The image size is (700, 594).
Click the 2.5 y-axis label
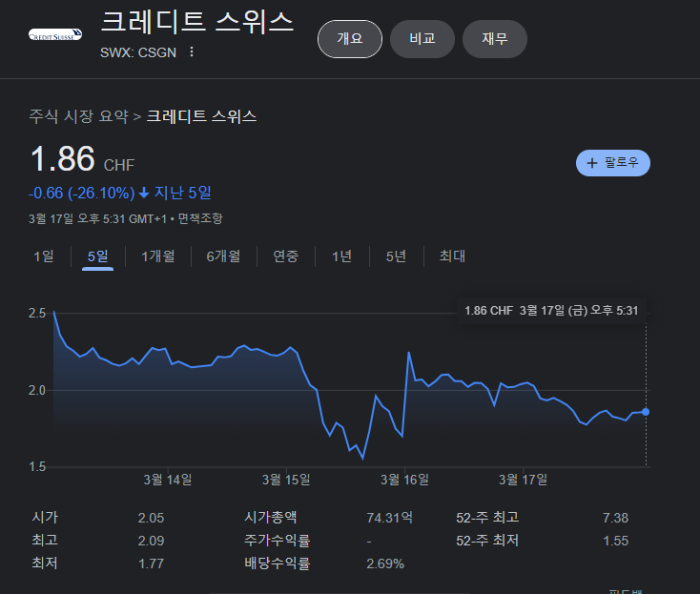(37, 314)
